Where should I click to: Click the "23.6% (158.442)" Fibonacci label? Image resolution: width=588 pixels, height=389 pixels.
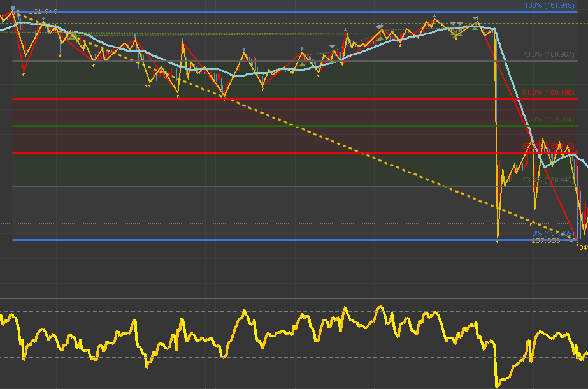tap(549, 180)
